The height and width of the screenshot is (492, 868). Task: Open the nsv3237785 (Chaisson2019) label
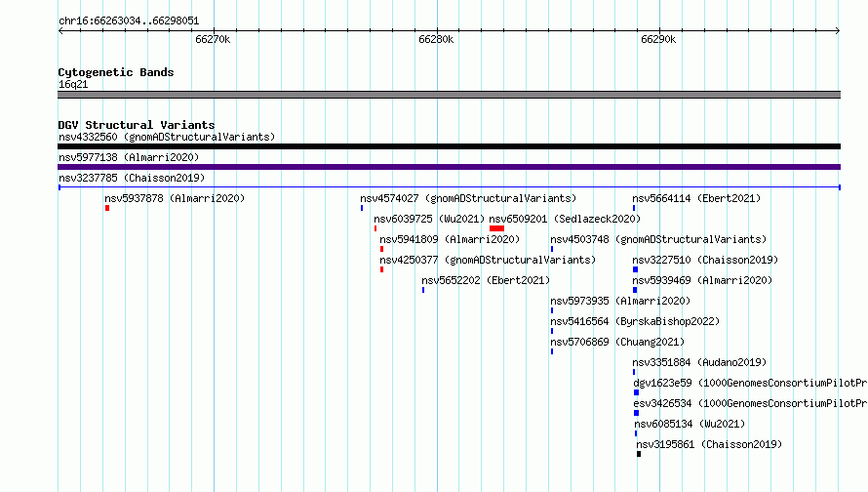(x=132, y=178)
